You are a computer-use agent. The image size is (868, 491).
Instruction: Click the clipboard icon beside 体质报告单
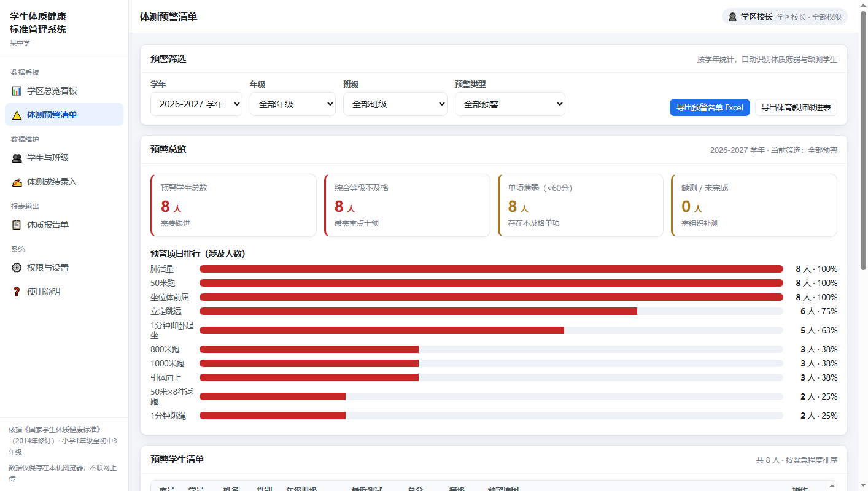pyautogui.click(x=17, y=225)
